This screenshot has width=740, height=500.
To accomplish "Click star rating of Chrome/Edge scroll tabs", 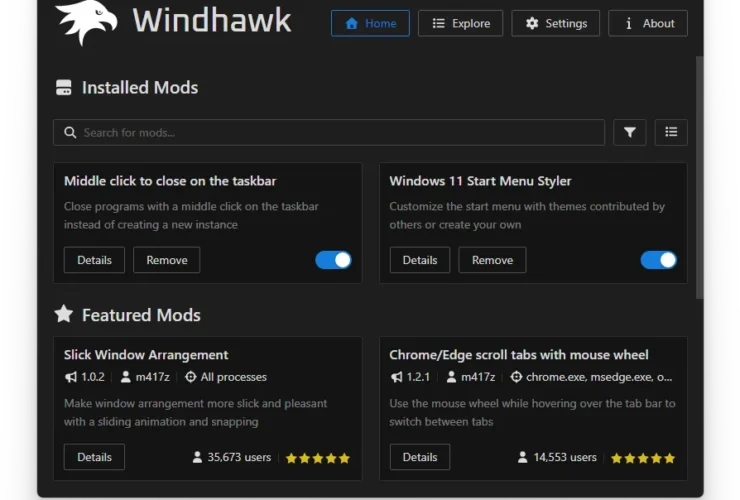I will pos(643,458).
